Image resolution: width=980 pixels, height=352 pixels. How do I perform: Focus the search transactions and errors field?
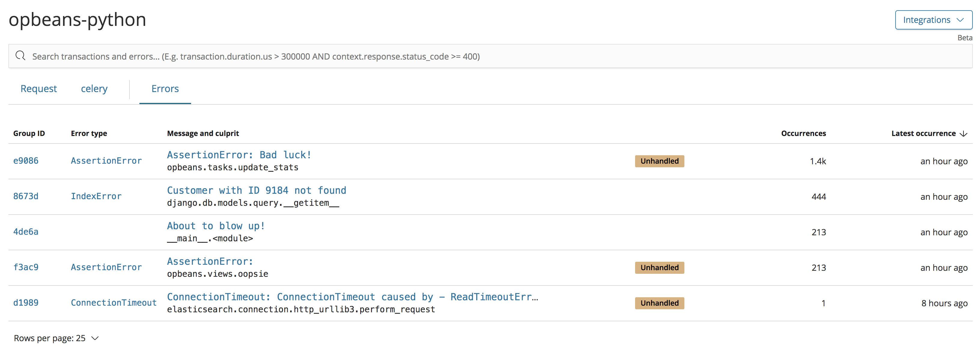coord(490,56)
